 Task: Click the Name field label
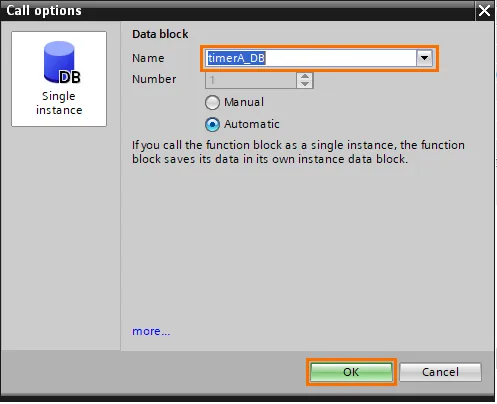[148, 58]
